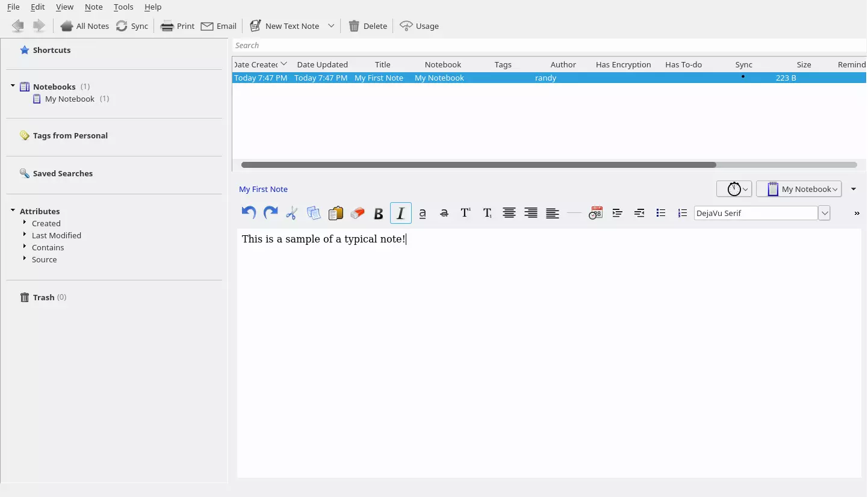Click the Undo arrow in editor toolbar
The height and width of the screenshot is (497, 868).
click(x=249, y=213)
